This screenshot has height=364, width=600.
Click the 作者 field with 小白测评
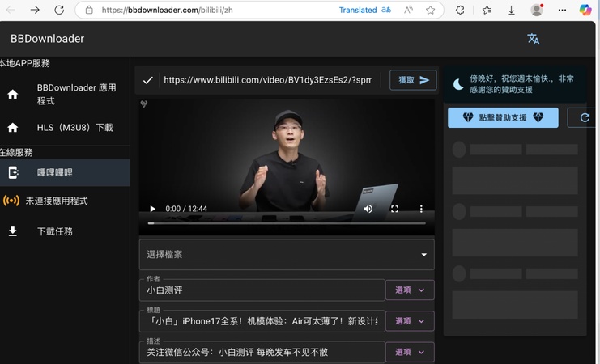262,290
